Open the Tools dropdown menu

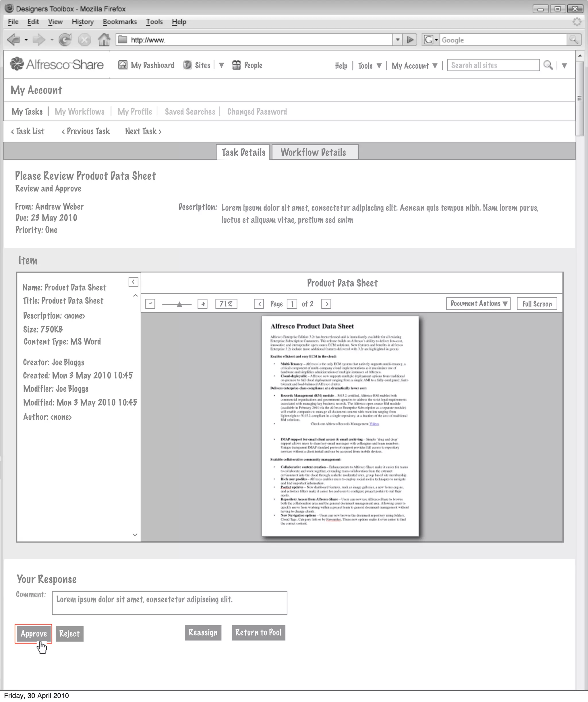[370, 65]
